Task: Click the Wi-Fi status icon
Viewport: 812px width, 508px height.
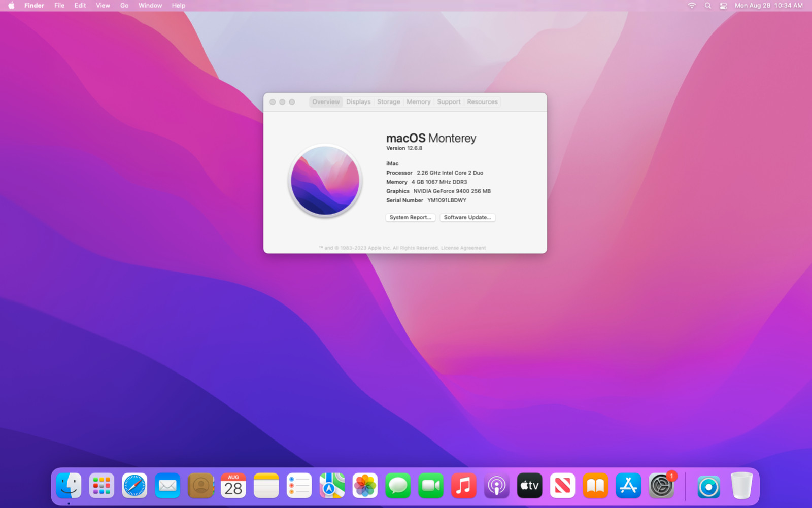Action: click(x=692, y=6)
